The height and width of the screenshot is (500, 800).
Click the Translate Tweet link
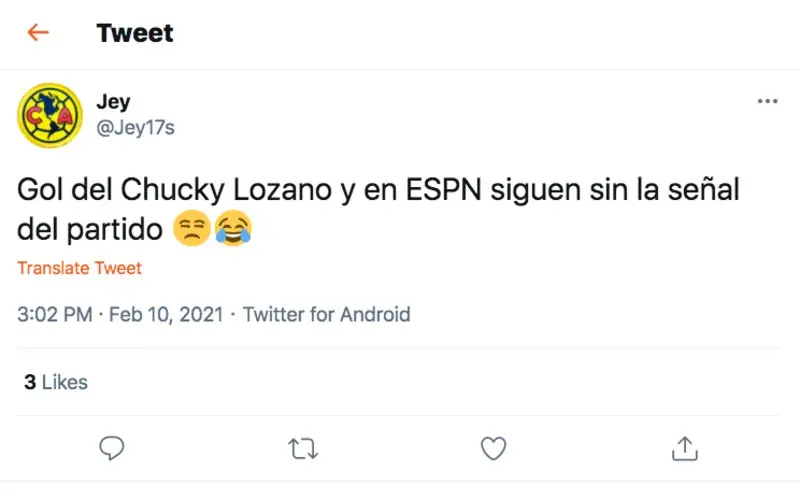[x=80, y=268]
